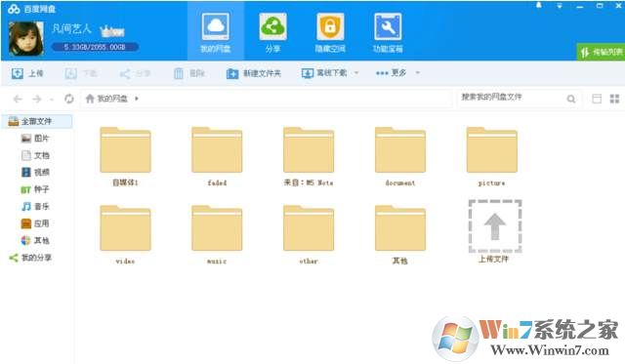Click the VIP crown badge
The image size is (625, 364).
coord(112,30)
